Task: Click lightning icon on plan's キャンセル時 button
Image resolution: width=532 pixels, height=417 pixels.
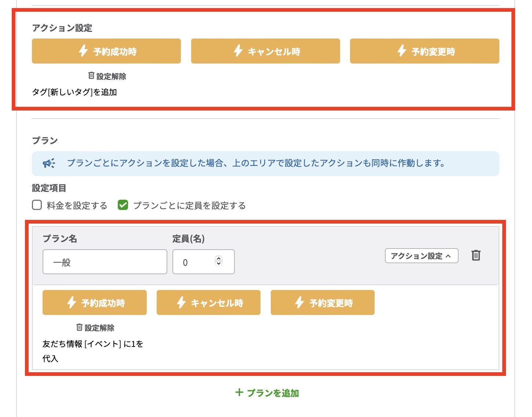Action: click(181, 302)
